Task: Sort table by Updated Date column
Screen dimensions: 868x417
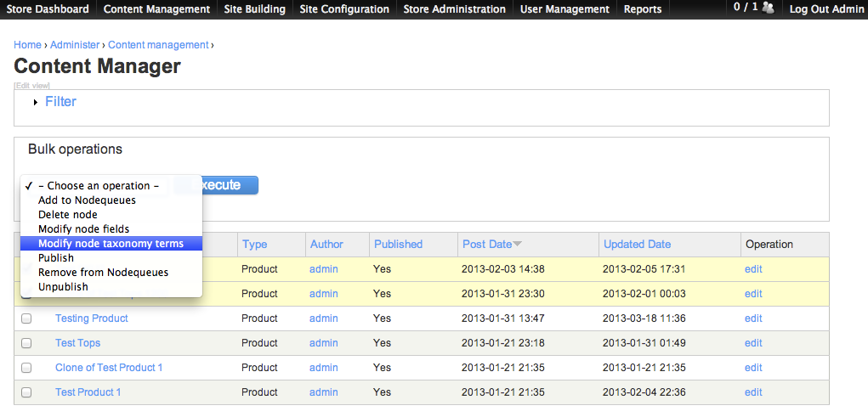Action: point(637,245)
